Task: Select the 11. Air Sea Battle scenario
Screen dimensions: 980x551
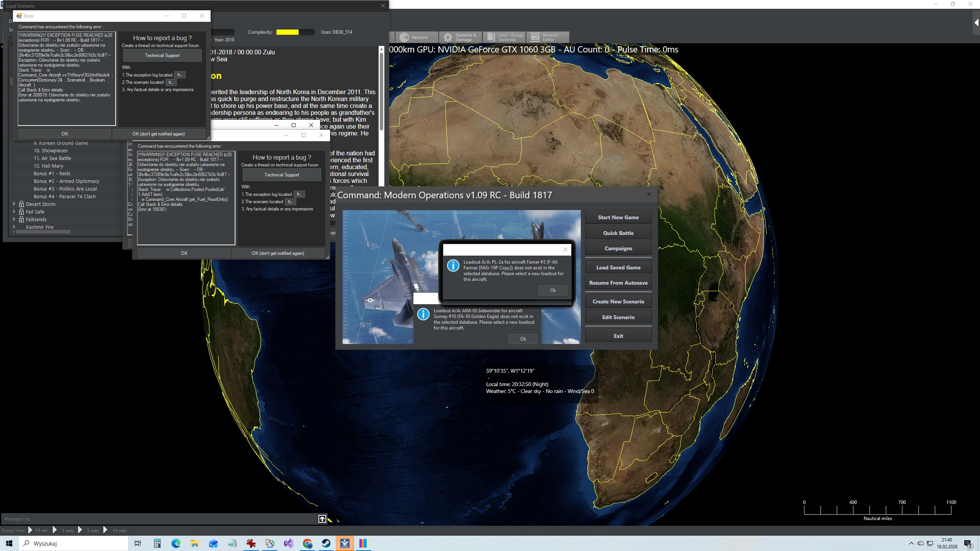Action: [52, 158]
